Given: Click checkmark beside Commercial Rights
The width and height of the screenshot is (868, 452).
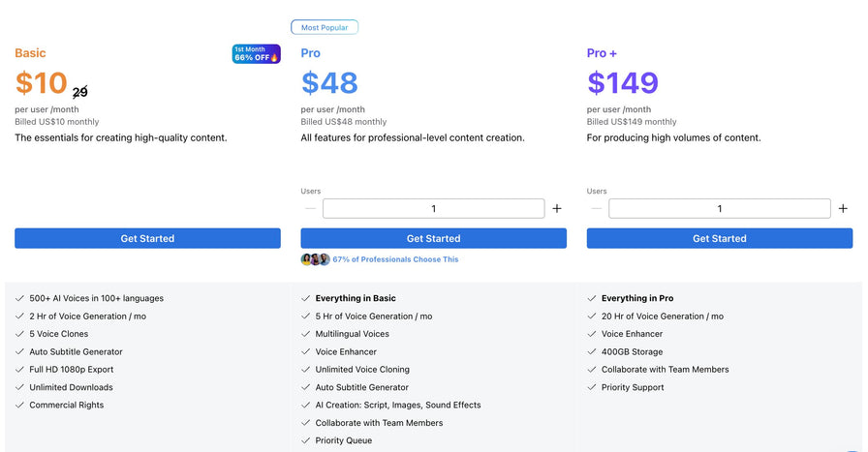Looking at the screenshot, I should pos(20,405).
